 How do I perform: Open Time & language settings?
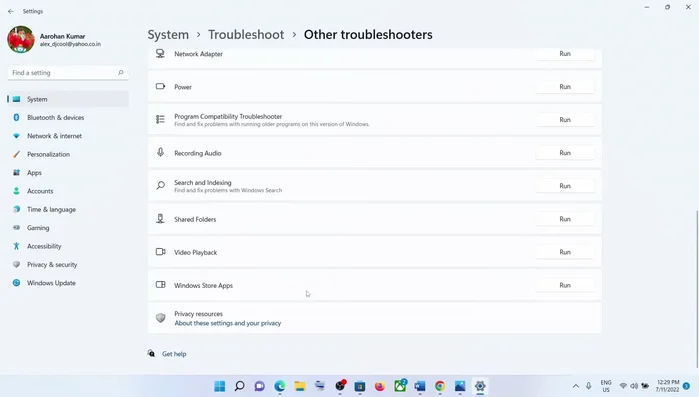click(68, 209)
